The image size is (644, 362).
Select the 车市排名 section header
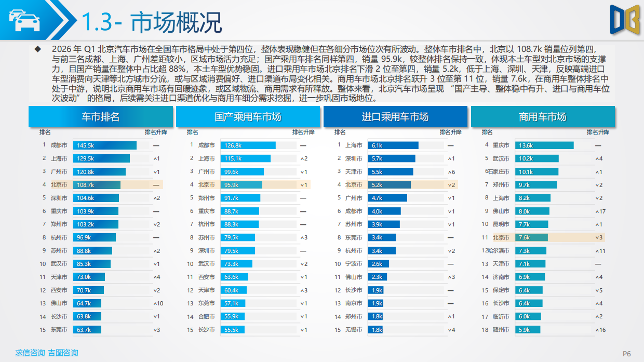pyautogui.click(x=101, y=117)
